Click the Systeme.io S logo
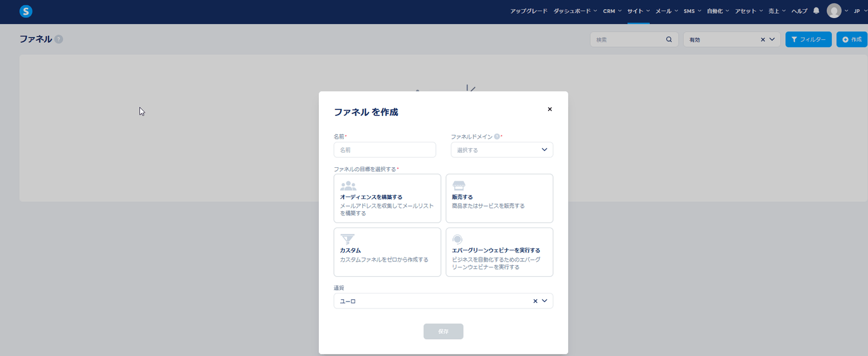 25,11
